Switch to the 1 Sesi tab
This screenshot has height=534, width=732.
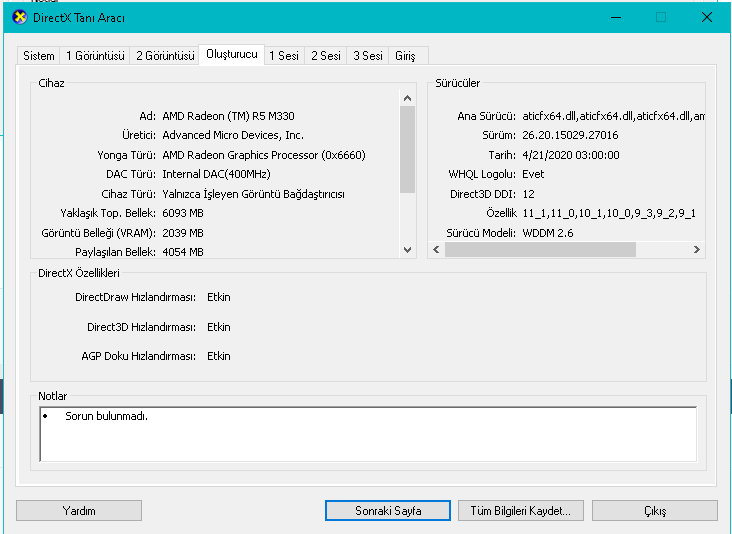coord(284,56)
